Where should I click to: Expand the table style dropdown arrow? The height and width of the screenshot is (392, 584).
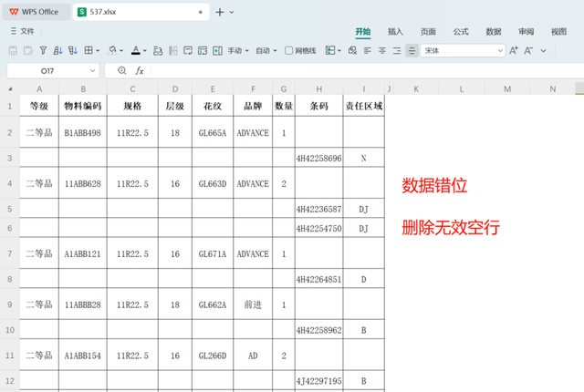coord(339,50)
